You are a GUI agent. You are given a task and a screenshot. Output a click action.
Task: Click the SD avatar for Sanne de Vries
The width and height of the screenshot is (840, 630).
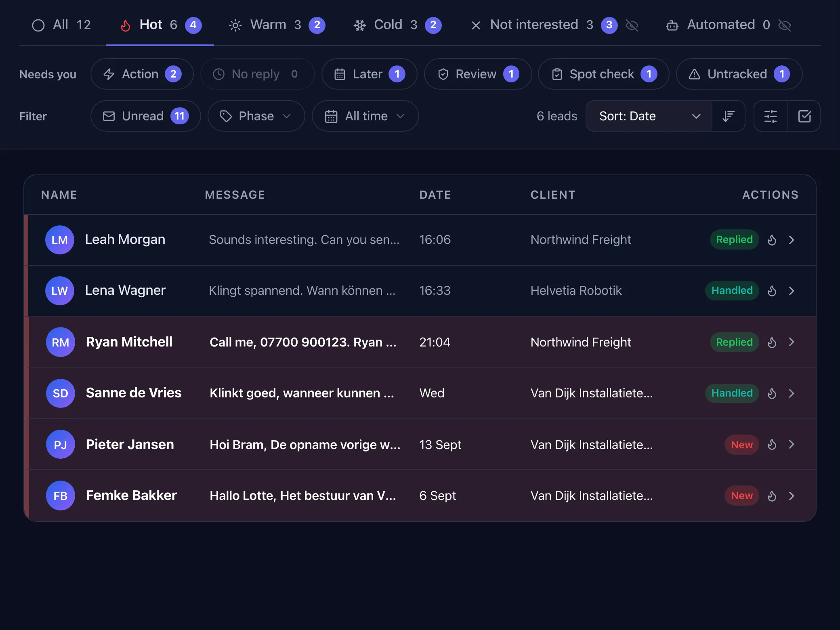pyautogui.click(x=61, y=393)
